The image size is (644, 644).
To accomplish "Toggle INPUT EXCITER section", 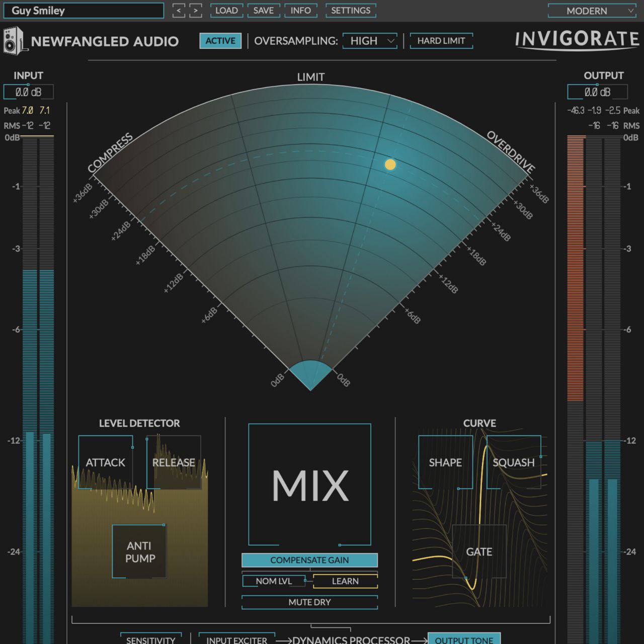I will click(236, 639).
